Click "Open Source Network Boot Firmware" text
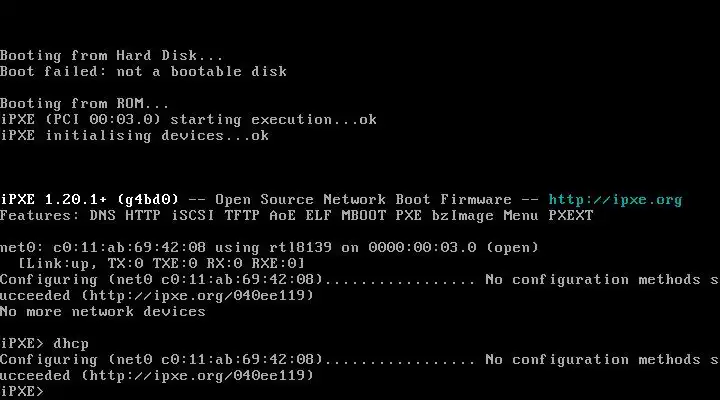This screenshot has height=400, width=720. click(363, 199)
